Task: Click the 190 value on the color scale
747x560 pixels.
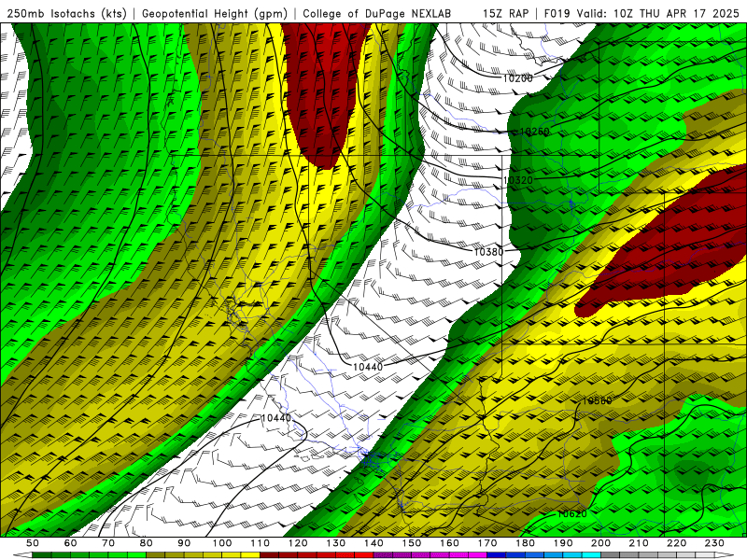Action: 563,543
